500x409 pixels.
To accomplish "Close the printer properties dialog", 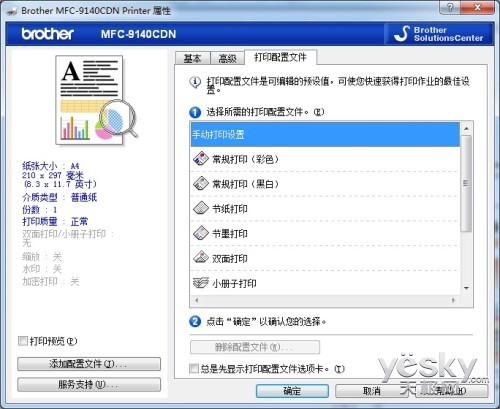I will pos(478,7).
